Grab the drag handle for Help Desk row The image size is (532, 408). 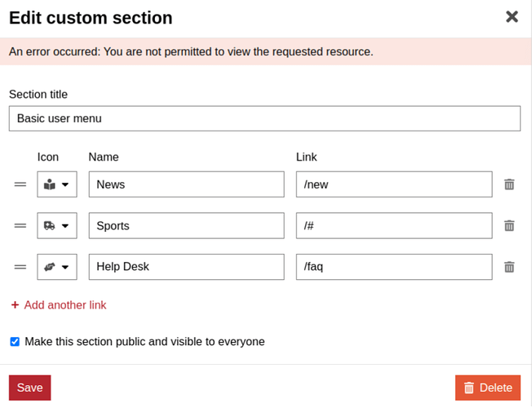click(20, 267)
